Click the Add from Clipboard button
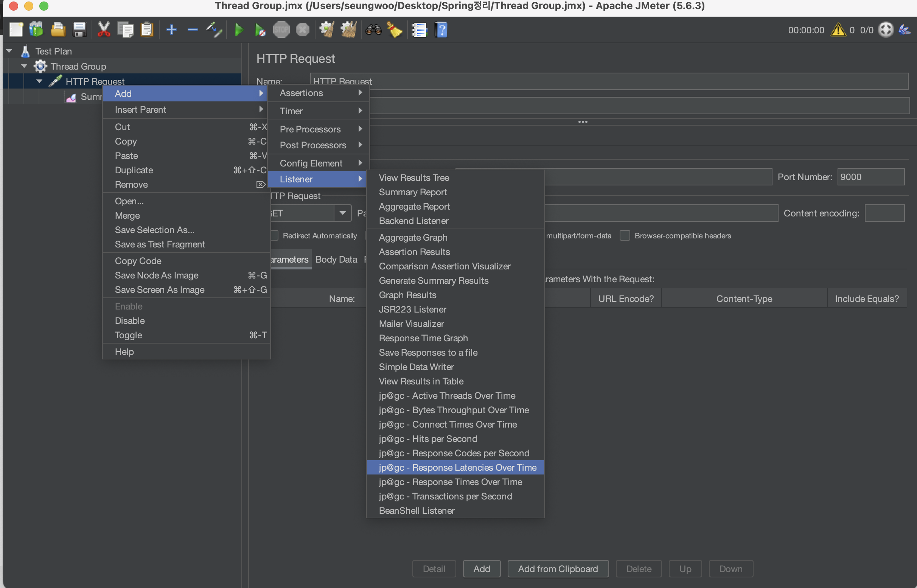The width and height of the screenshot is (917, 588). [x=558, y=569]
